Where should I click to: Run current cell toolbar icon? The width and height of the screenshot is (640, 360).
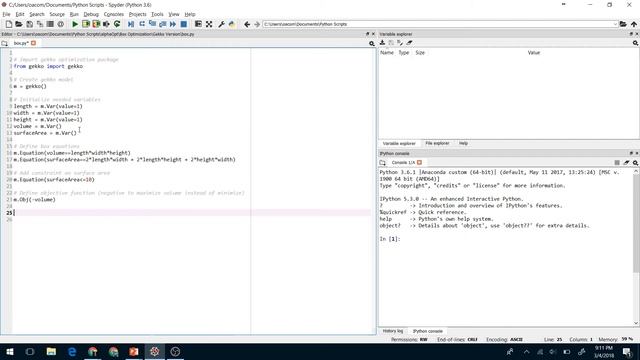[86, 24]
